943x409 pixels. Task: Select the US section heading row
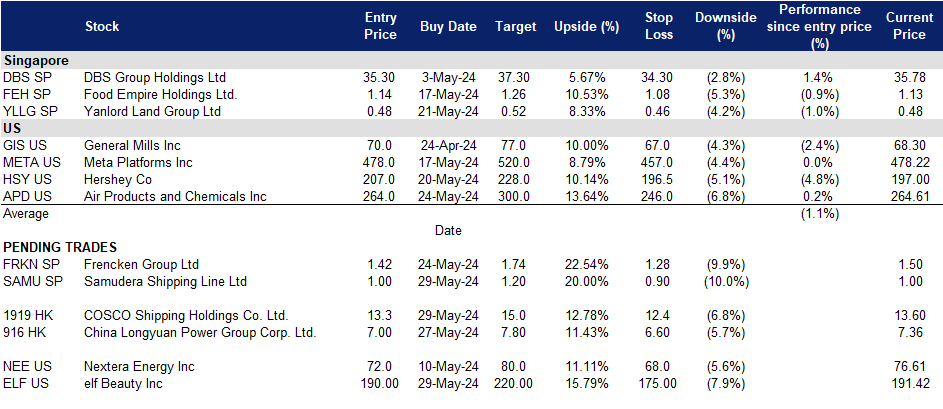[x=13, y=128]
